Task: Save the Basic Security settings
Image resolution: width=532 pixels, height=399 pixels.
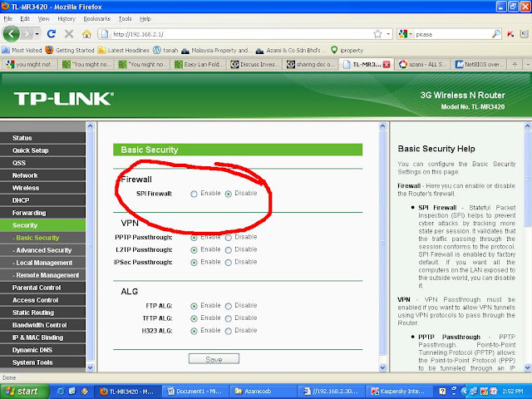Action: point(214,359)
